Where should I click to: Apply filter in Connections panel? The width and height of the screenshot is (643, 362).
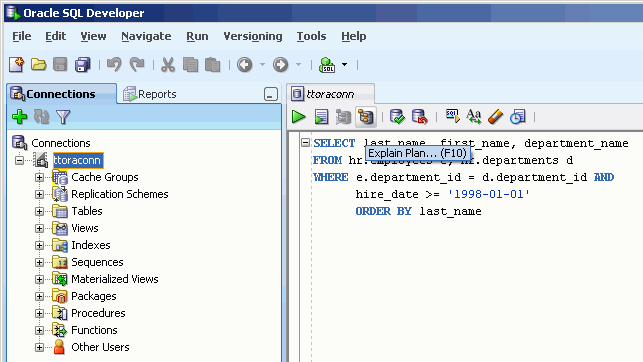pos(63,117)
